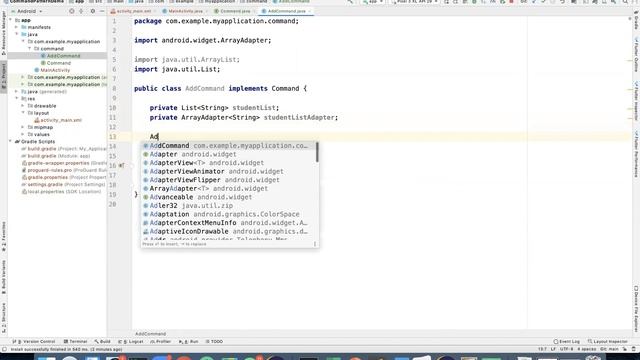The image size is (640, 360).
Task: Open settings.gradle file
Action: (64, 184)
